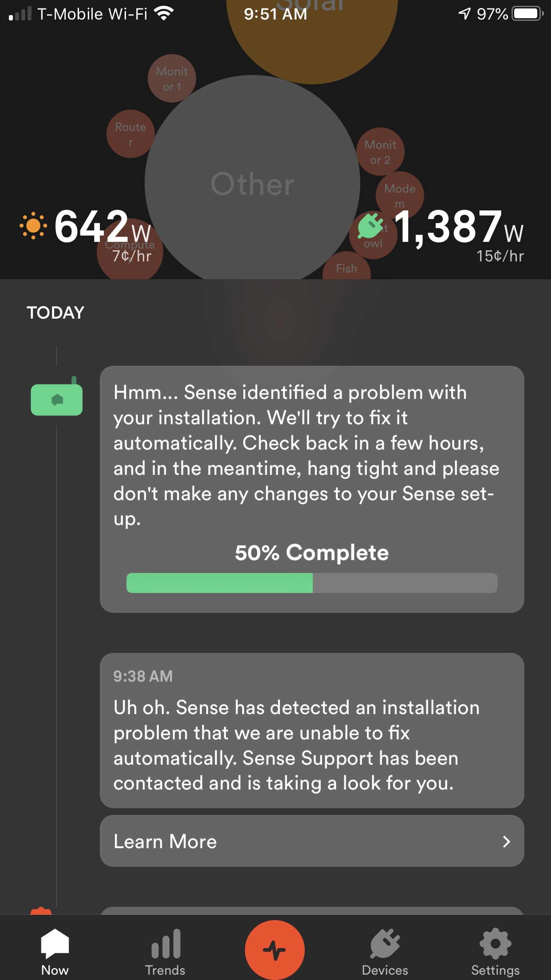Tap the Trends bar chart icon

165,944
